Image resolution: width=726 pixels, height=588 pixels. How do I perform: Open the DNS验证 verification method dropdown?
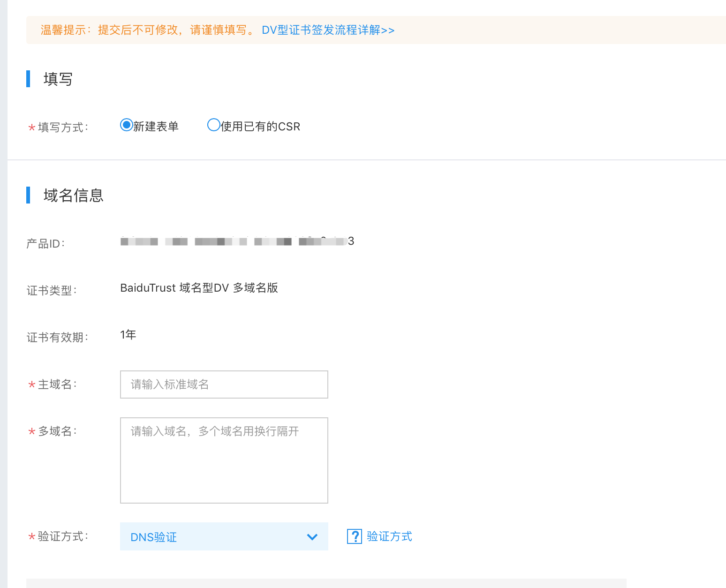(x=224, y=537)
